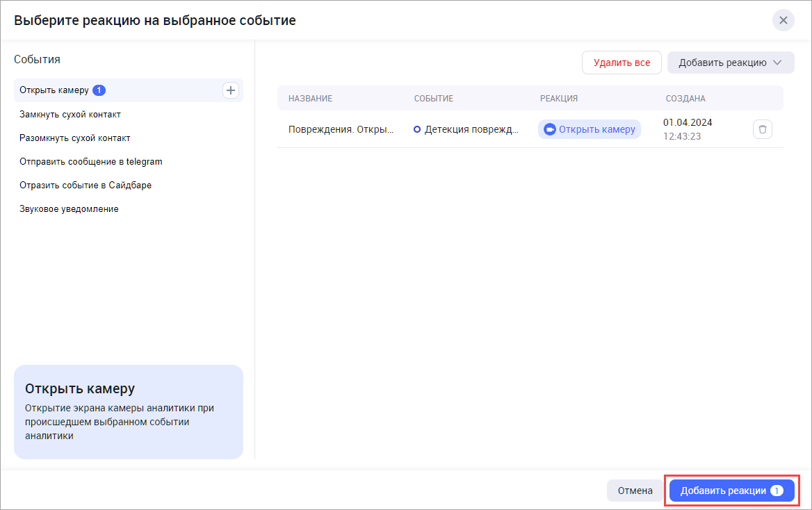Click the plus icon next to Открыть камеру
This screenshot has height=510, width=812.
pyautogui.click(x=230, y=90)
